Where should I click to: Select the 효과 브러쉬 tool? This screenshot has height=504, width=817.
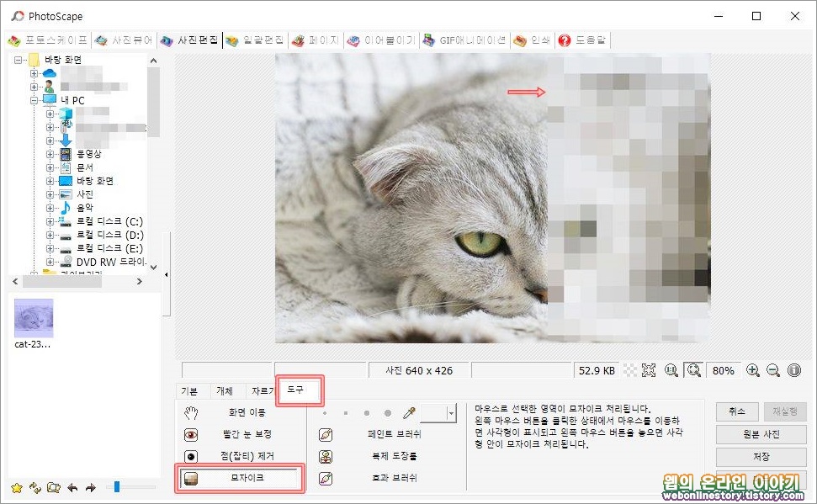[x=385, y=478]
